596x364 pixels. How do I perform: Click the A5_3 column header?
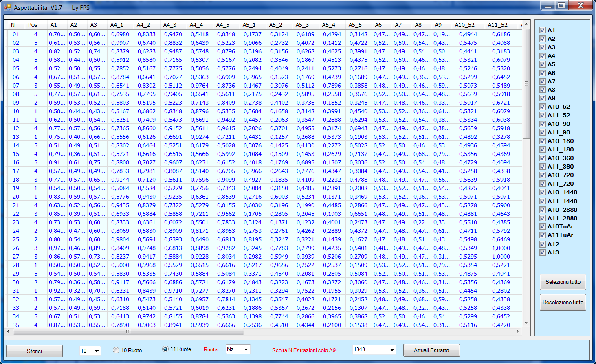click(306, 25)
